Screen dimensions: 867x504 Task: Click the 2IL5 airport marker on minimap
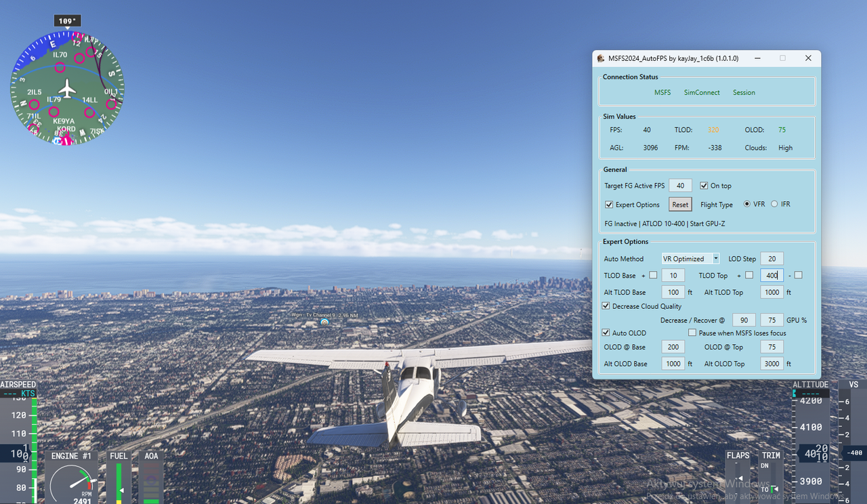(x=34, y=104)
